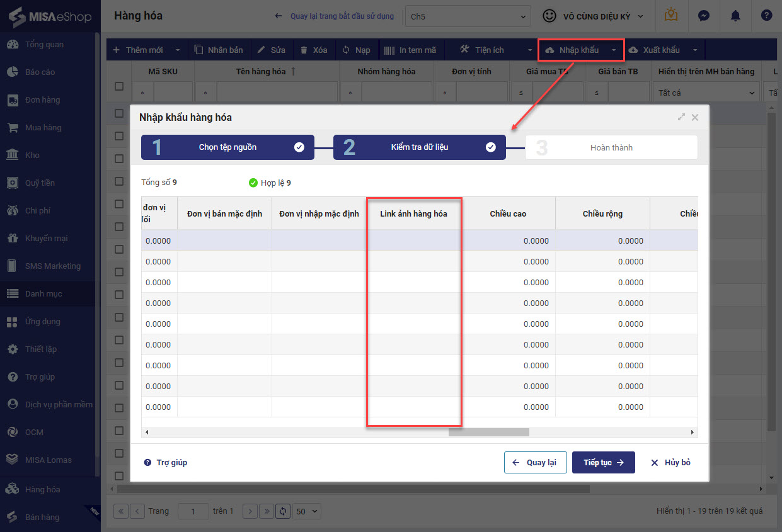Click the Nạp reload toolbar button

click(356, 50)
